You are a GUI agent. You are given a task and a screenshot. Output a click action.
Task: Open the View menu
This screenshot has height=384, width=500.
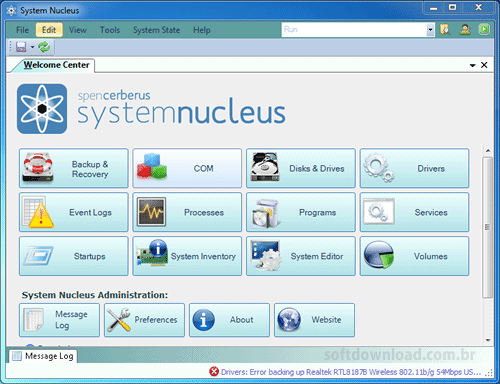[x=78, y=30]
